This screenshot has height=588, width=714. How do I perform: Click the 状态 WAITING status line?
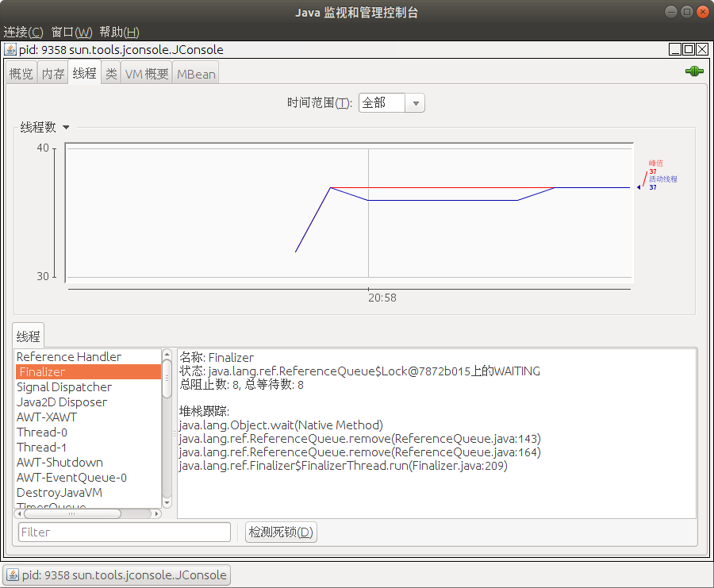[359, 371]
